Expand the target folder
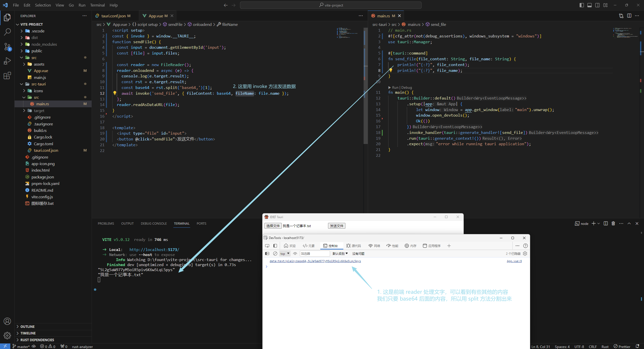The height and width of the screenshot is (349, 644). tap(53, 111)
